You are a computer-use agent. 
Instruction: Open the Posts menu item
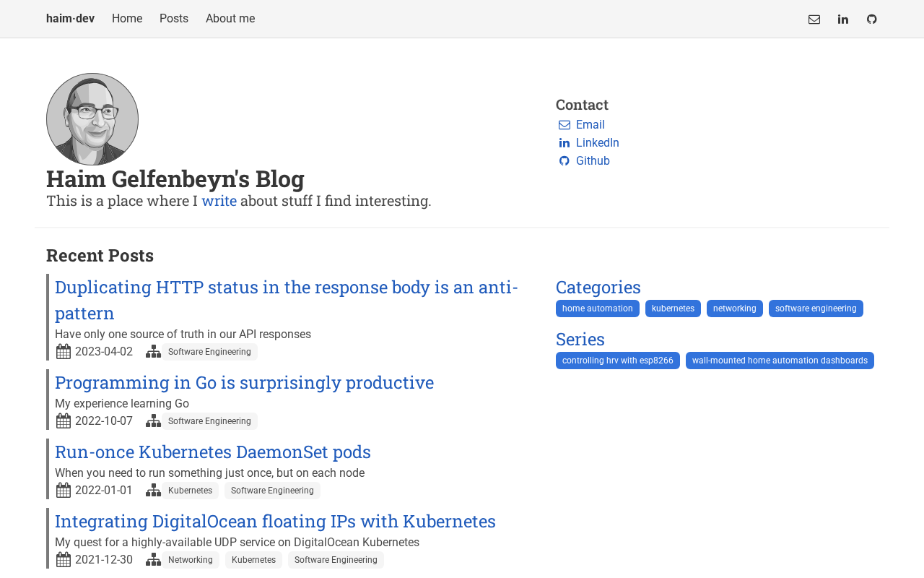[x=174, y=19]
